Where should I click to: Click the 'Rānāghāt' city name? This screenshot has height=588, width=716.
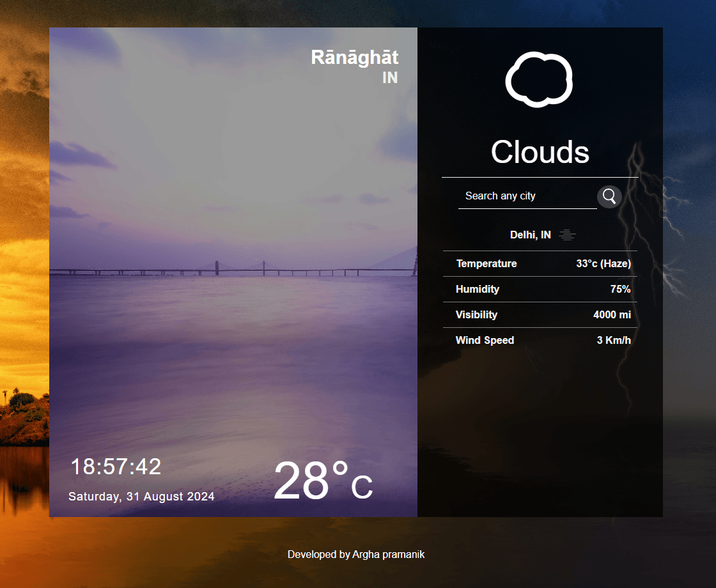(x=355, y=58)
